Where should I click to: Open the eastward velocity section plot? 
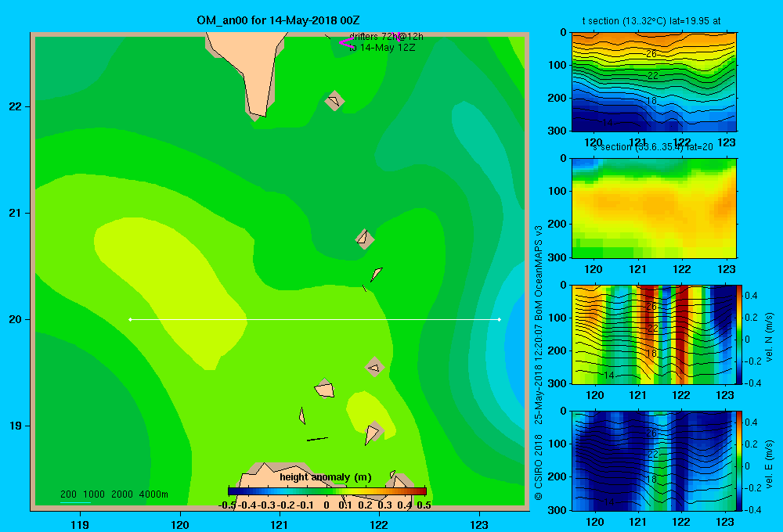654,461
